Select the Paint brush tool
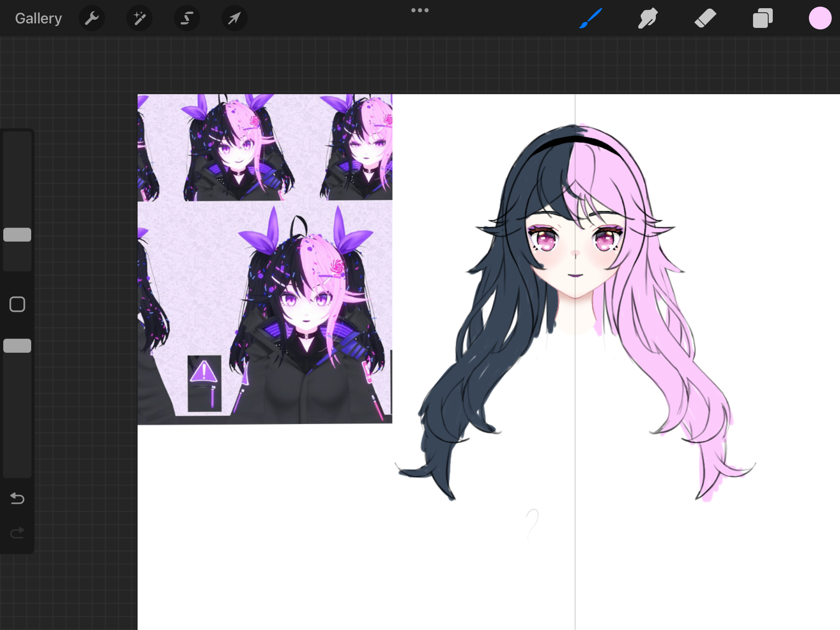840x630 pixels. coord(591,18)
